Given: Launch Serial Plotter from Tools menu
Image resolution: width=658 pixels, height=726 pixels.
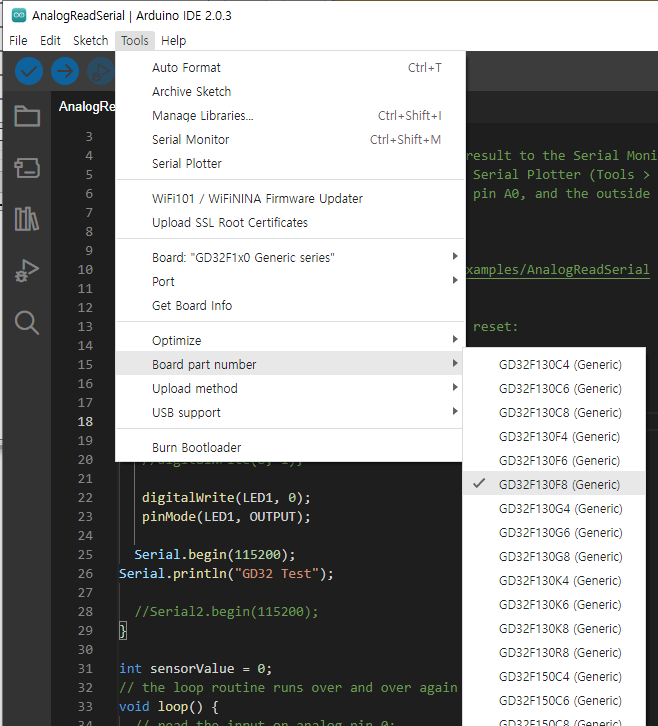Looking at the screenshot, I should click(x=290, y=164).
